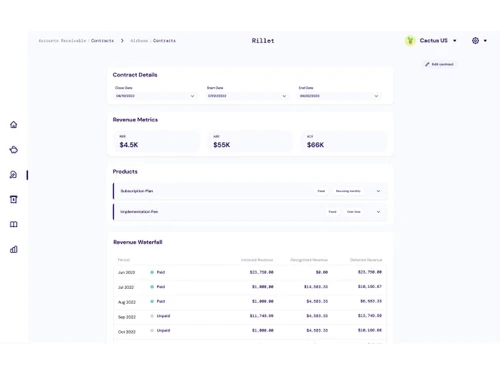This screenshot has height=375, width=500.
Task: Click the $0.00 recognized revenue for Jun 2022
Action: [x=322, y=272]
